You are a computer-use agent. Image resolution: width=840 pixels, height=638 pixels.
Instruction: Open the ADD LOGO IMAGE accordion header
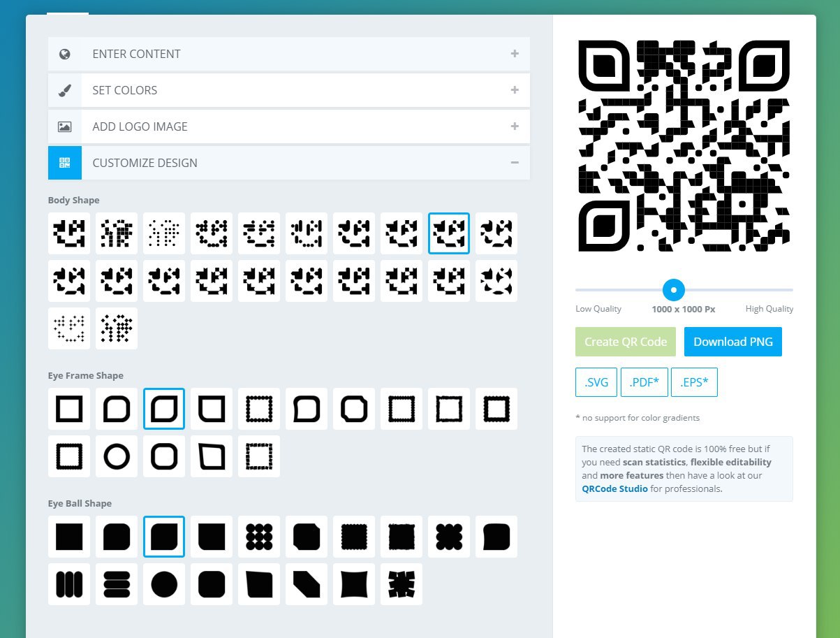pyautogui.click(x=289, y=126)
